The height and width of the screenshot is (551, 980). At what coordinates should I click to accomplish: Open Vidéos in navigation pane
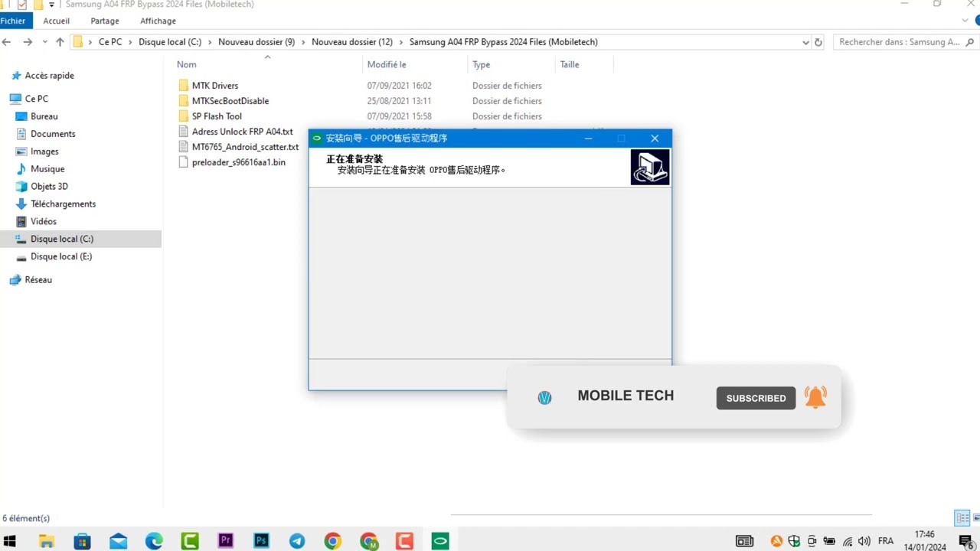click(44, 222)
